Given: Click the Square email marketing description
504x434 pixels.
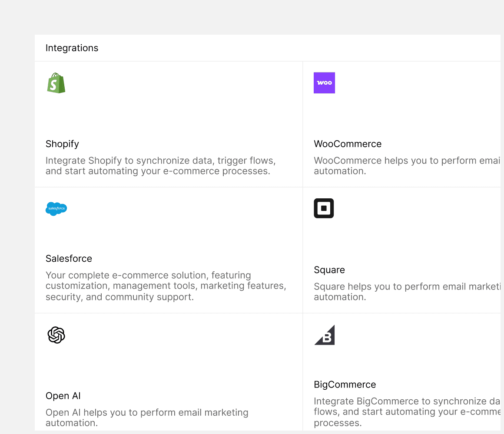Looking at the screenshot, I should pos(407,292).
